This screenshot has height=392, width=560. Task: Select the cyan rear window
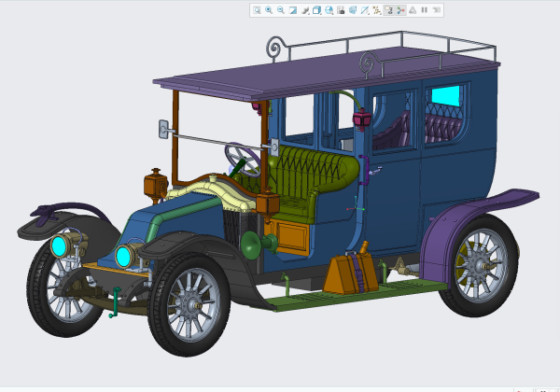445,96
